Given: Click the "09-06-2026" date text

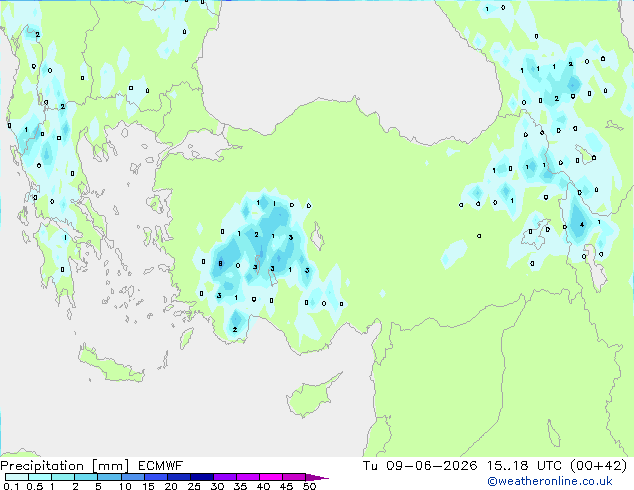Looking at the screenshot, I should pyautogui.click(x=432, y=466).
